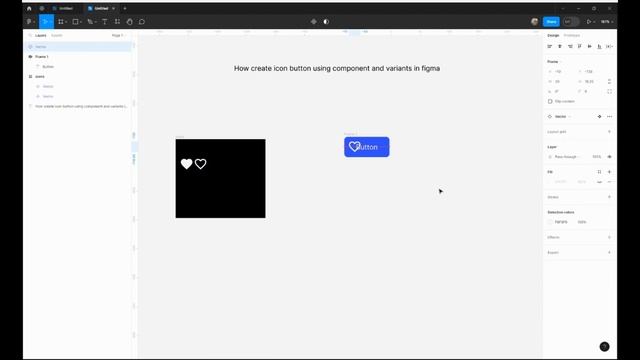The height and width of the screenshot is (360, 640).
Task: Open shape tools dropdown arrow
Action: click(81, 22)
